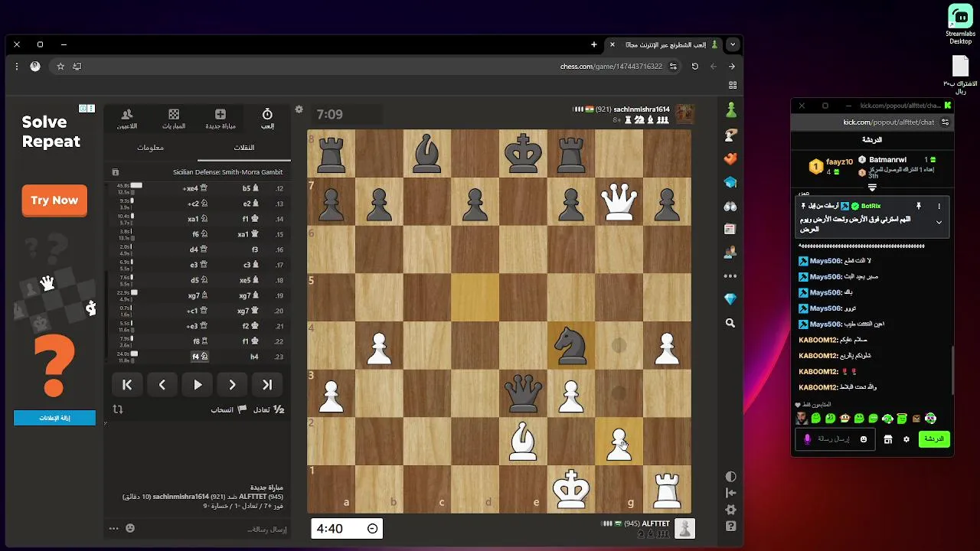The height and width of the screenshot is (551, 980).
Task: Select the Players tab
Action: 127,119
